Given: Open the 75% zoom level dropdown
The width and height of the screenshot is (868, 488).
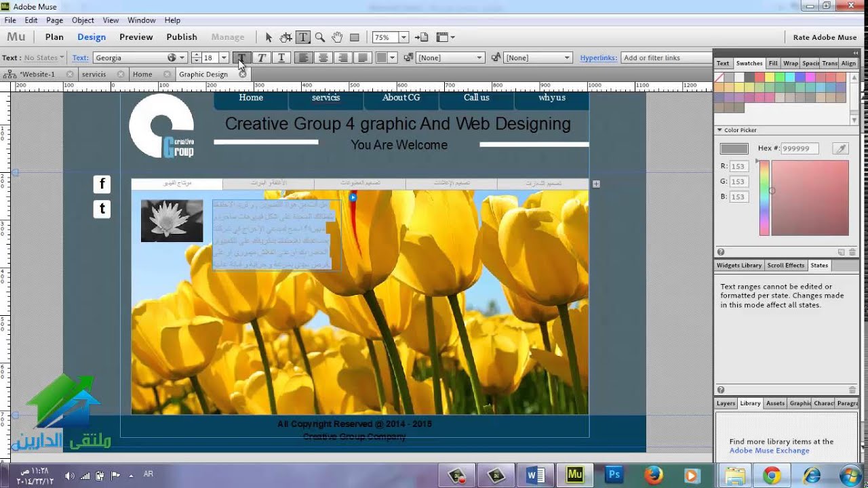Looking at the screenshot, I should pos(403,37).
